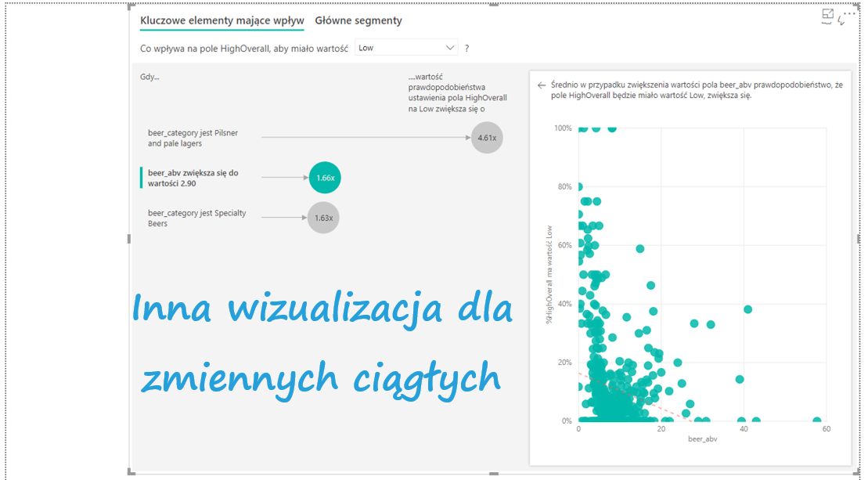868x480 pixels.
Task: Switch to Kluczowe elementy mające wpływ tab
Action: point(222,21)
